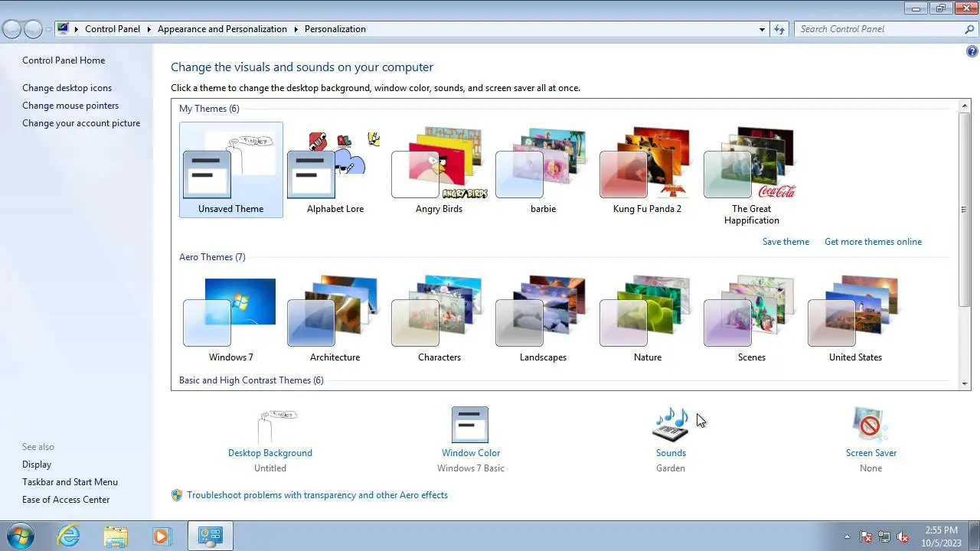Open Change mouse pointers
Viewport: 980px width, 551px height.
pyautogui.click(x=70, y=106)
